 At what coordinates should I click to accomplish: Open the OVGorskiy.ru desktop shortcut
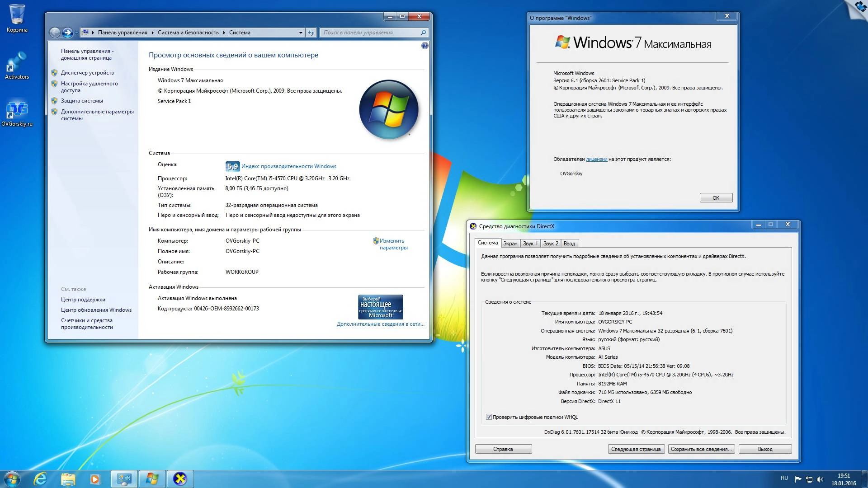click(x=17, y=113)
